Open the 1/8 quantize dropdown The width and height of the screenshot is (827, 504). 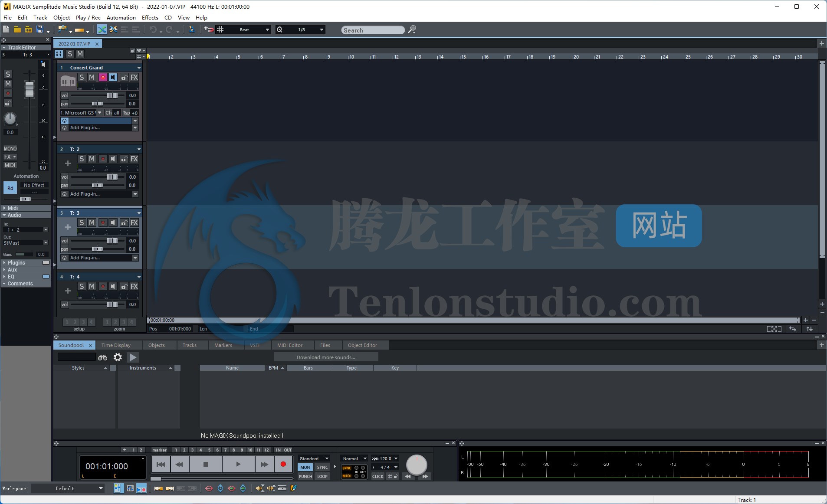(322, 30)
